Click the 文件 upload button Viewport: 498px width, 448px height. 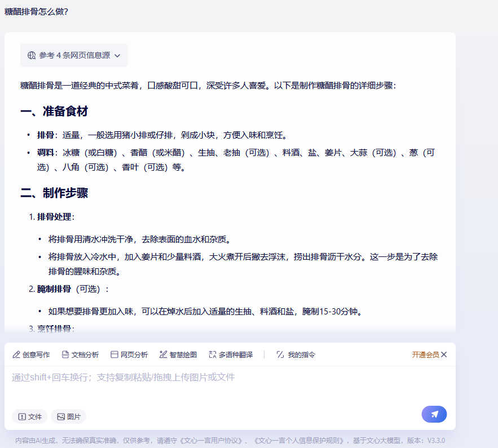click(29, 416)
